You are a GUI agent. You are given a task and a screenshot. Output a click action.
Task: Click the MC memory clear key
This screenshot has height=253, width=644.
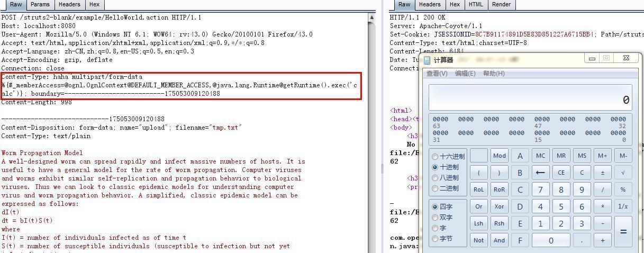click(540, 156)
